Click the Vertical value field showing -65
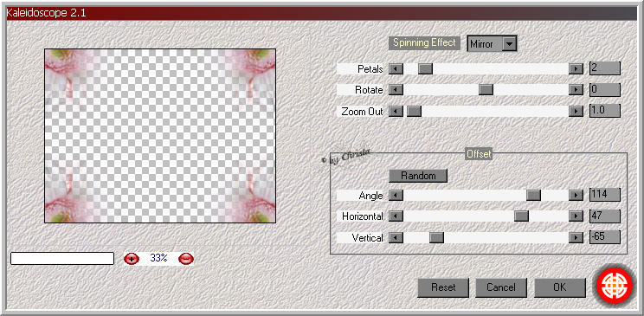The image size is (644, 316). pyautogui.click(x=605, y=237)
